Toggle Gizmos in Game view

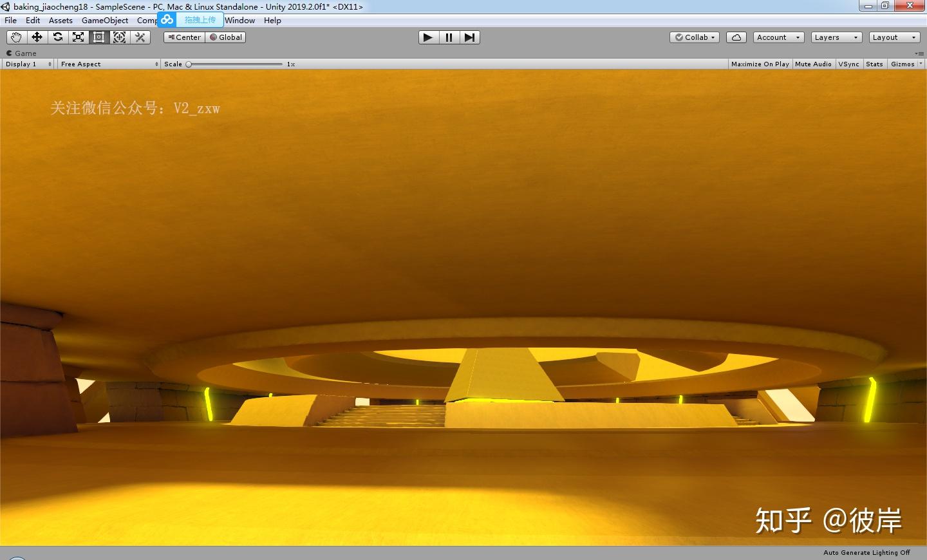pyautogui.click(x=903, y=64)
